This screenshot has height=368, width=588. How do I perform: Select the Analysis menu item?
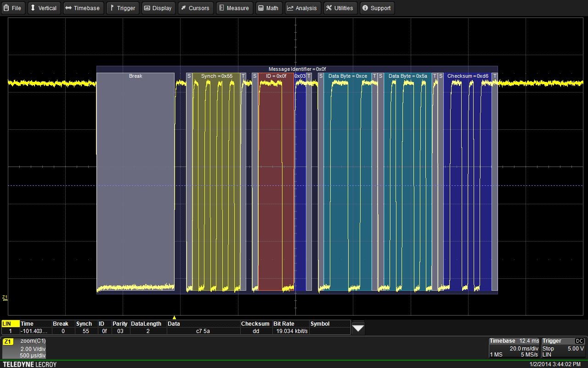(303, 8)
